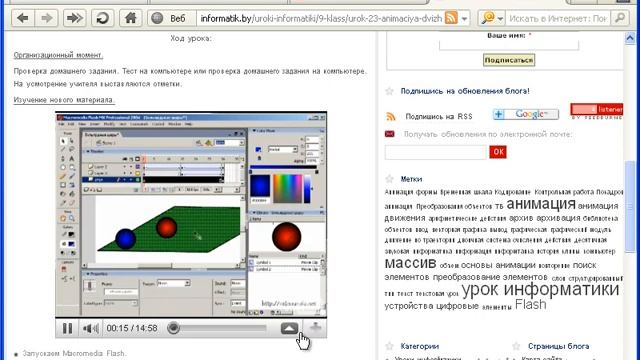Click the red listener feed counter badge

(x=596, y=109)
